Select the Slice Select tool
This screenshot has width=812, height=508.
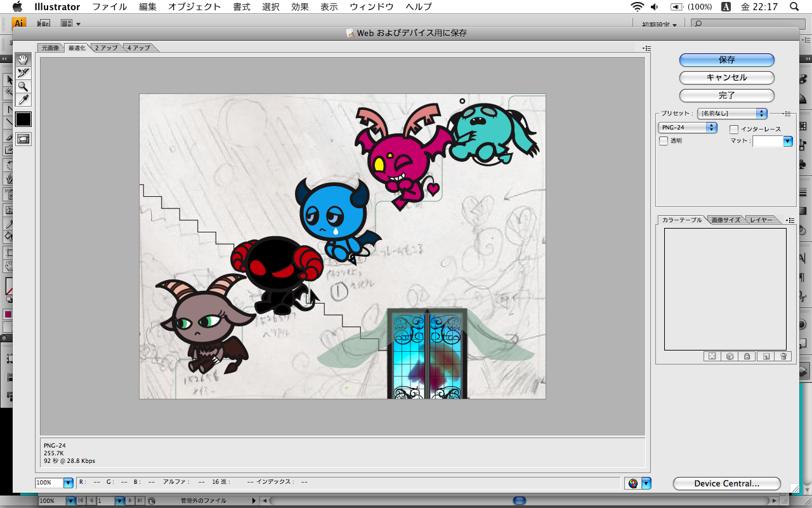pos(23,73)
